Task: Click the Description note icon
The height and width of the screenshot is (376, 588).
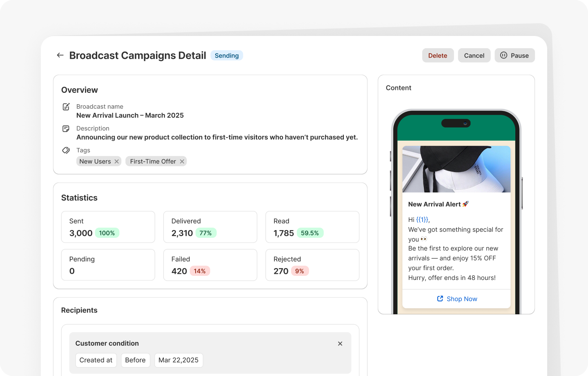Action: pos(66,129)
